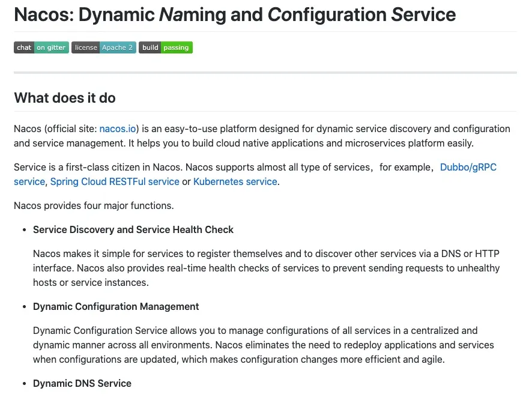Click the chat on gitter badge
This screenshot has width=532, height=397.
pyautogui.click(x=41, y=47)
